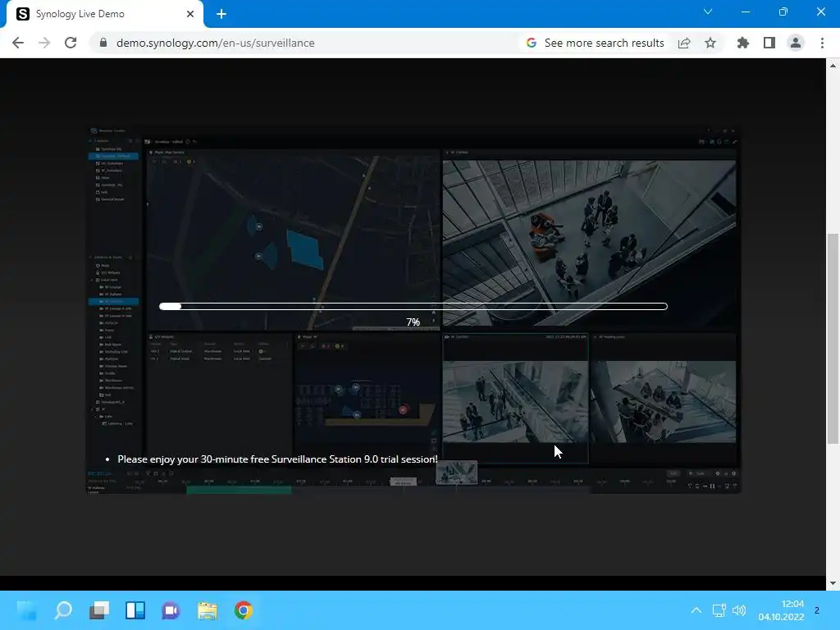This screenshot has height=630, width=840.
Task: Open the Chrome profile menu
Action: [796, 43]
